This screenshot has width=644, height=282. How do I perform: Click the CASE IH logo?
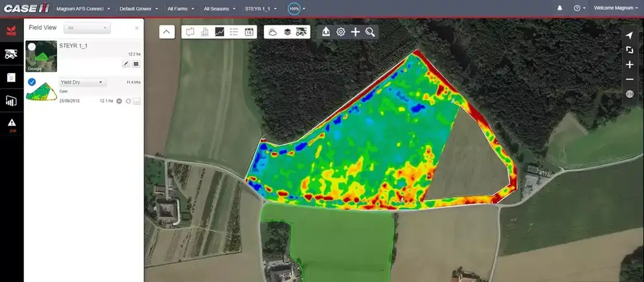coord(26,8)
